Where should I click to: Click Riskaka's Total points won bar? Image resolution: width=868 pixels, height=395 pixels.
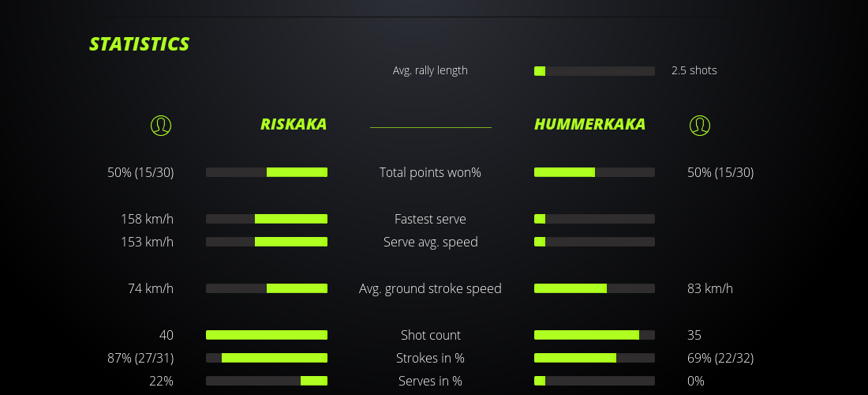267,172
